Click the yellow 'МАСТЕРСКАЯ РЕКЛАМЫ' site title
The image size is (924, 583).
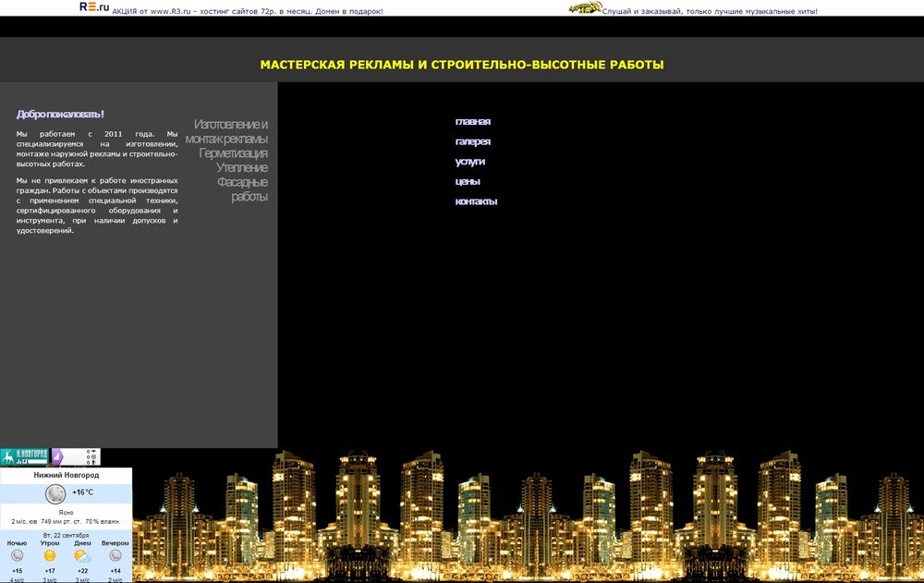click(462, 65)
